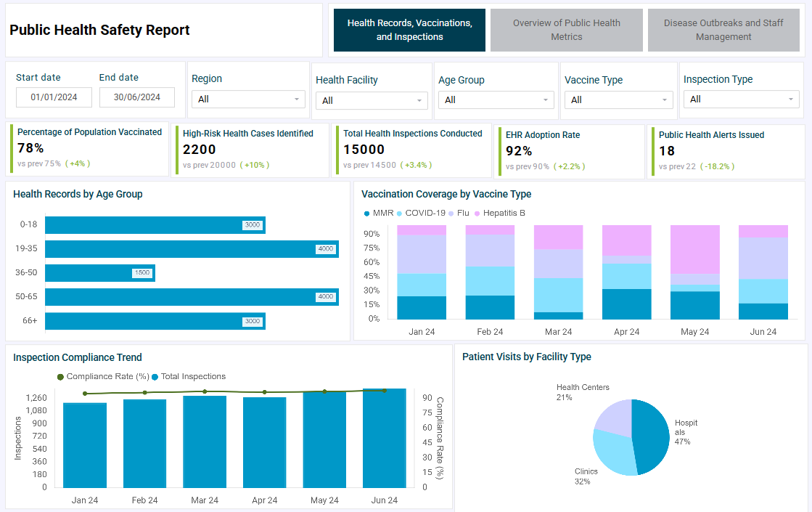Select the May 24 Hepatitis B segment
Viewport: 812px width, 512px height.
click(695, 249)
